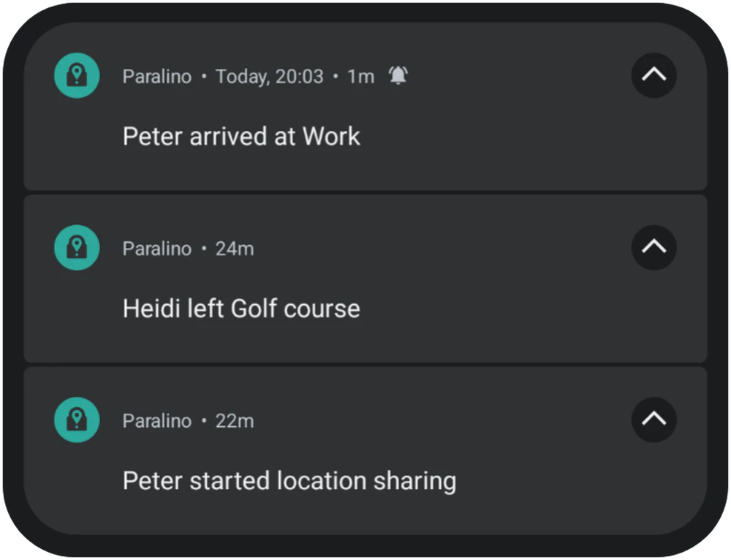Screen dimensions: 731x560
Task: Click "Golf course" place name text
Action: point(295,309)
